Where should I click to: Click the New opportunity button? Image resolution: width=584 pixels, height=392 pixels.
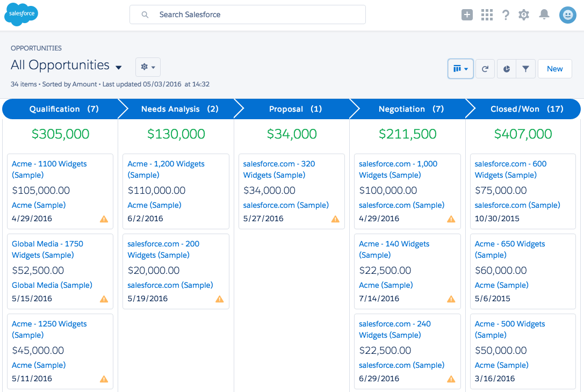coord(554,69)
